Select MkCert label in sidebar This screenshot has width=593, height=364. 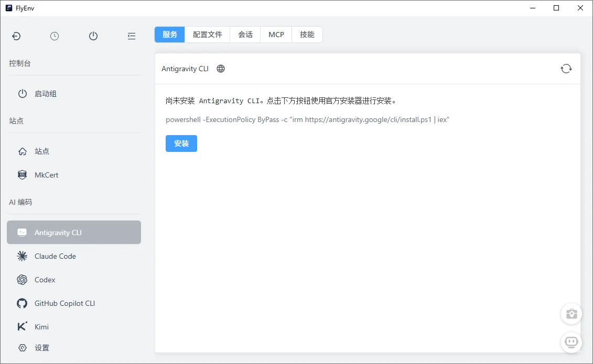coord(47,175)
